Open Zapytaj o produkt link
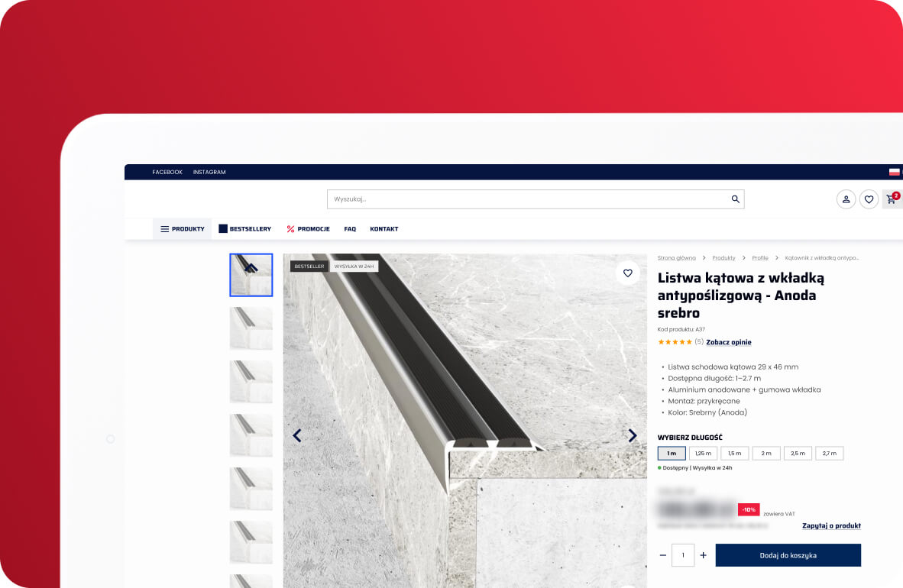903x588 pixels. pos(832,526)
